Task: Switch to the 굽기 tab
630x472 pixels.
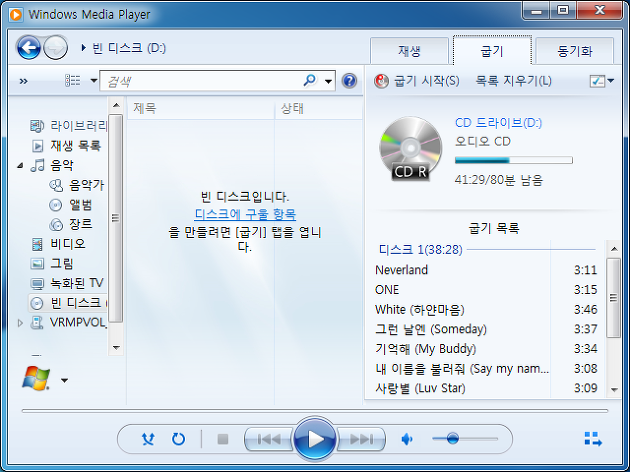Action: [492, 51]
